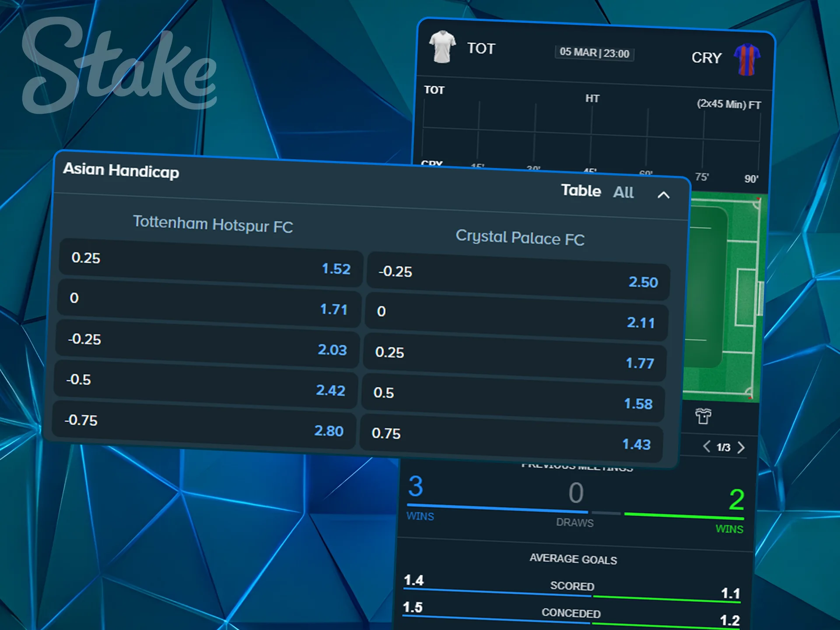Switch to Table view

point(581,190)
